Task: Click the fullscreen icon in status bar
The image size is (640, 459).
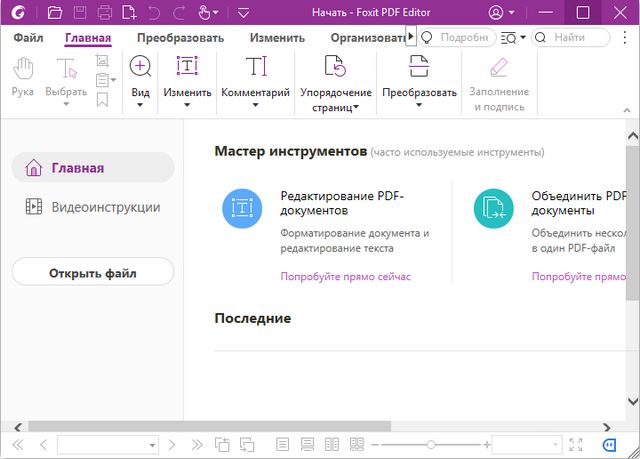Action: point(576,444)
